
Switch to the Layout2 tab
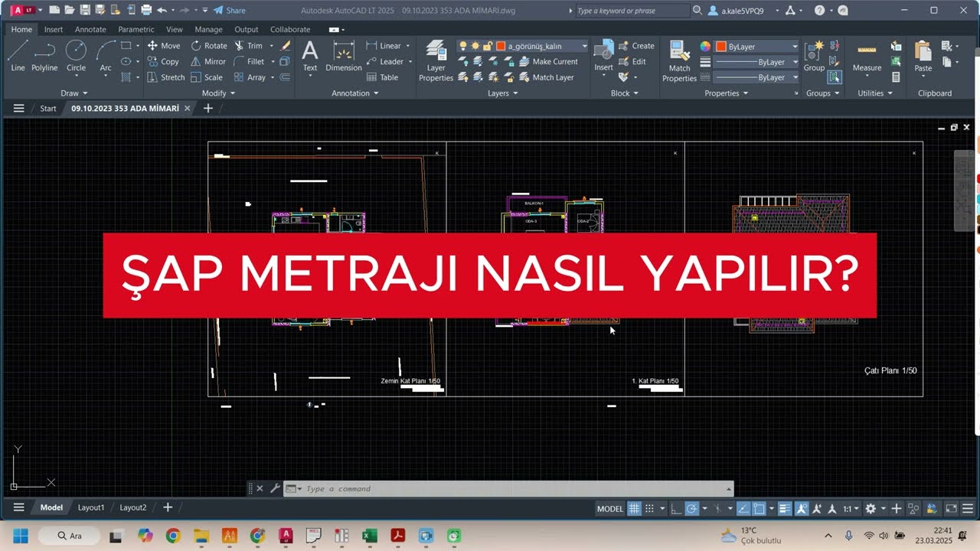point(133,507)
